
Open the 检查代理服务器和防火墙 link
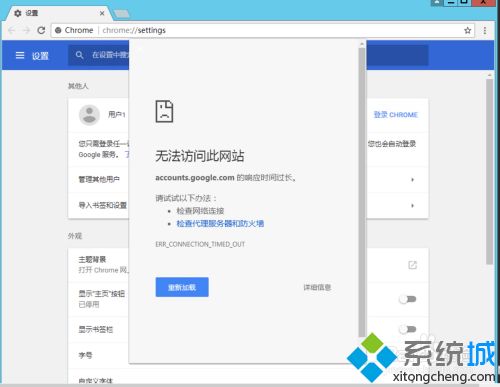(220, 223)
